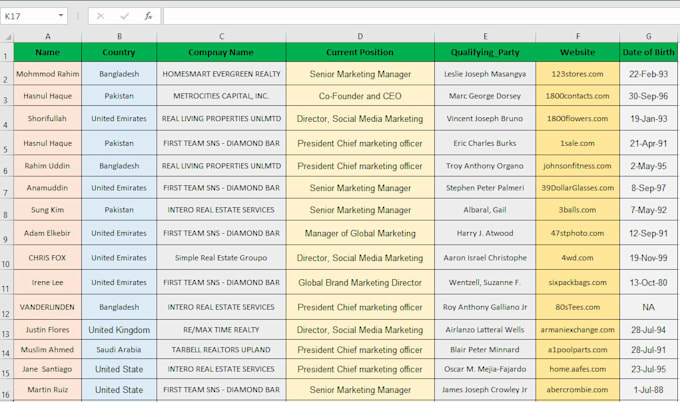Select cell 'HOMESMART EVERGREEN REALTY'

pyautogui.click(x=222, y=74)
